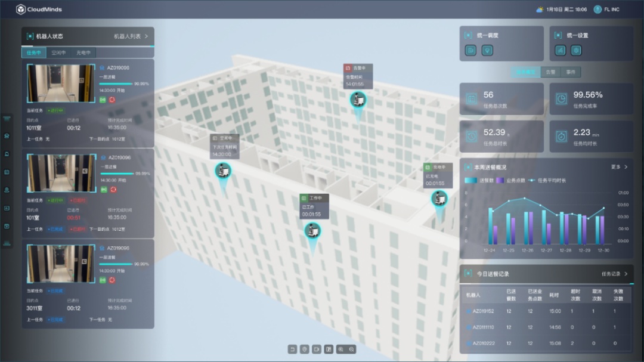The height and width of the screenshot is (362, 644).
Task: Open camera feed thumbnail of 1011室 robot
Action: (x=61, y=83)
